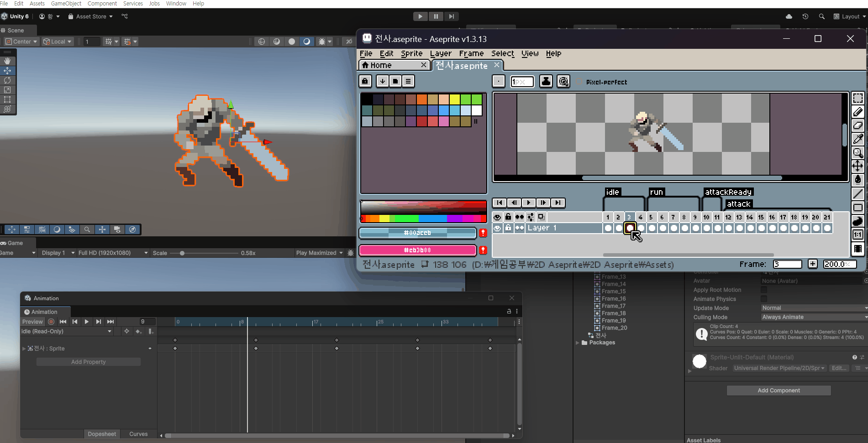Open Aseprite Layer menu
This screenshot has height=443, width=868.
click(x=441, y=53)
